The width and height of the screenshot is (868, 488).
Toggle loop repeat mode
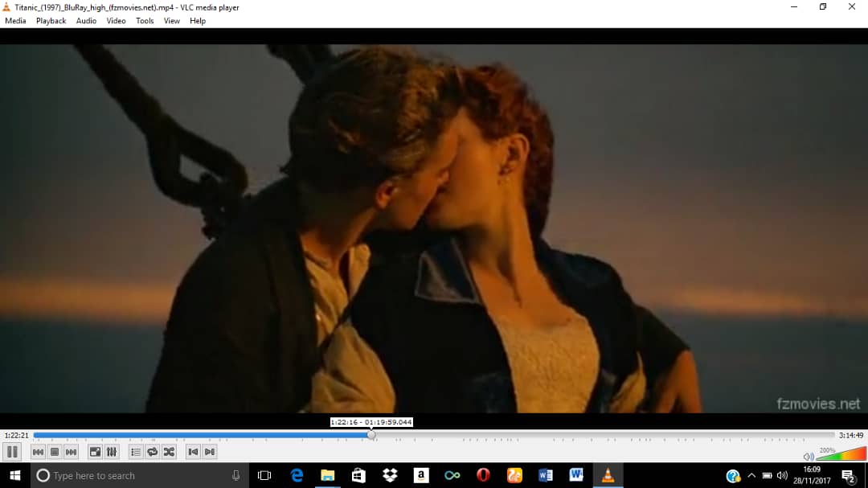(x=152, y=452)
